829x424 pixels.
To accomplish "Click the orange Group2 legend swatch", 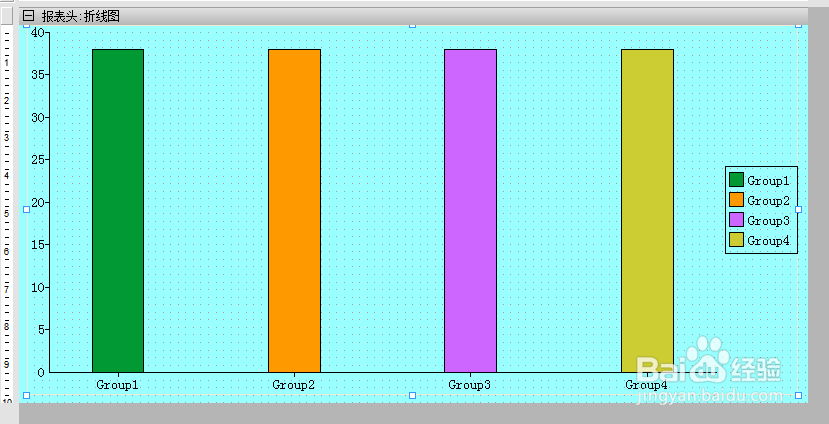I will tap(736, 200).
